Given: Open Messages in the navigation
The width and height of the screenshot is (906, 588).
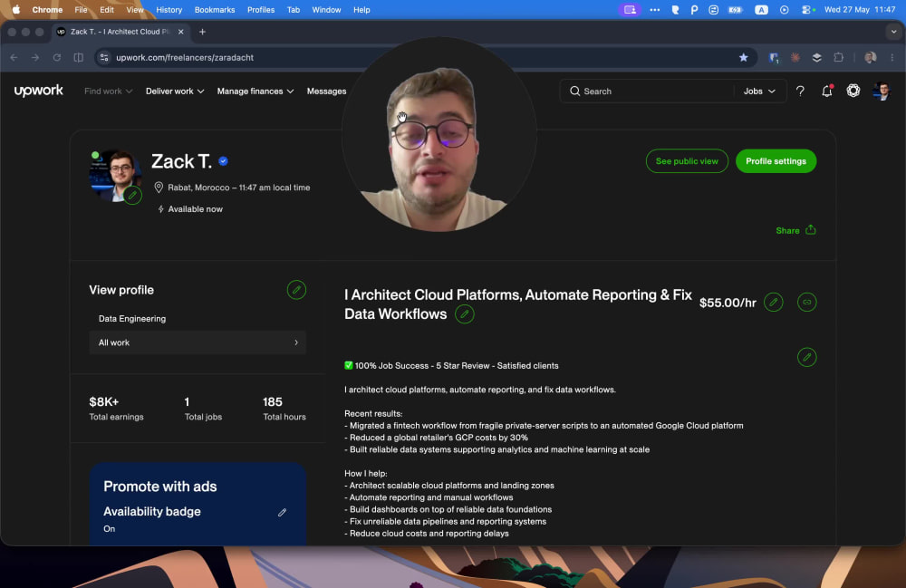Looking at the screenshot, I should coord(326,91).
